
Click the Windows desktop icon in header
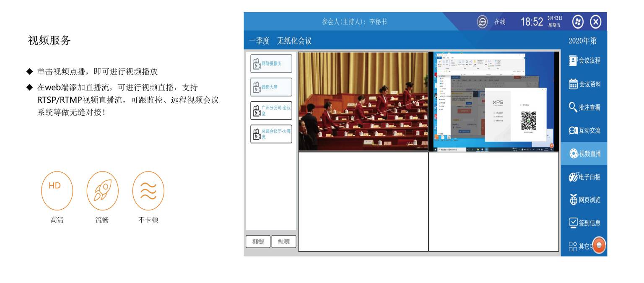click(x=577, y=22)
